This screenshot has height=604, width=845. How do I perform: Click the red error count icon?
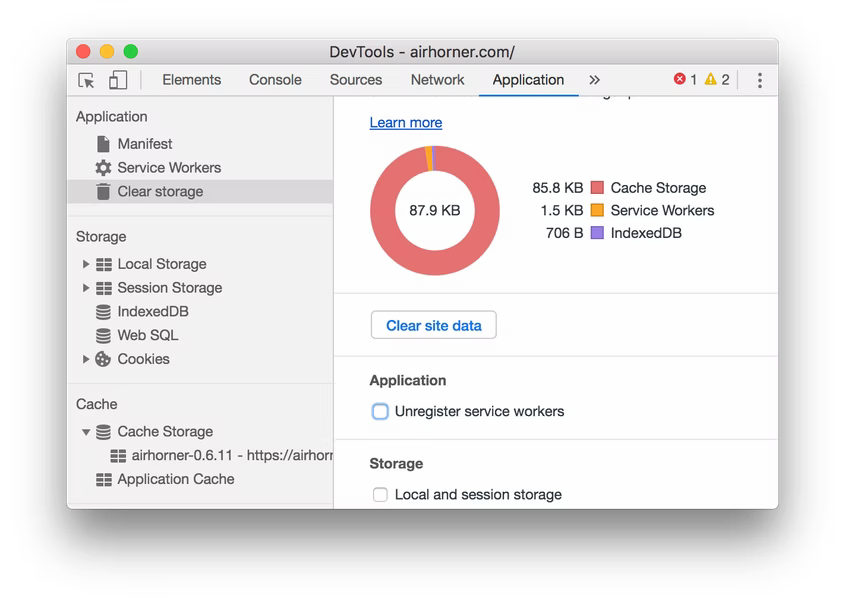680,79
